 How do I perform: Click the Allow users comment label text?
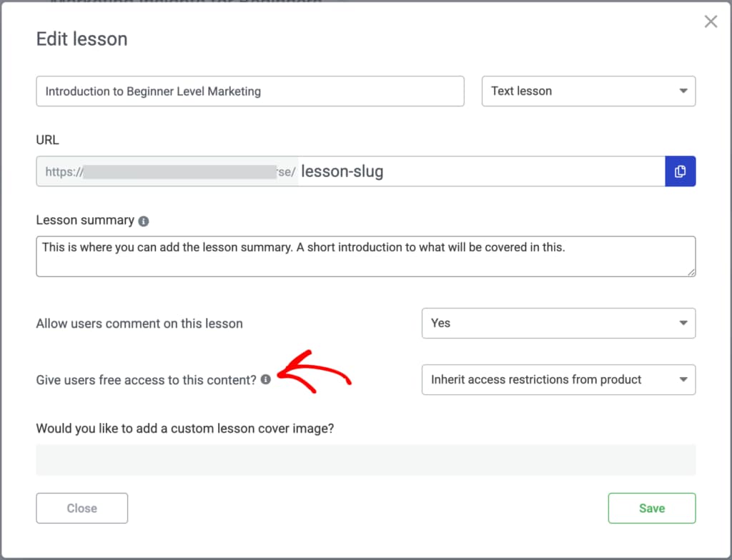click(x=139, y=323)
